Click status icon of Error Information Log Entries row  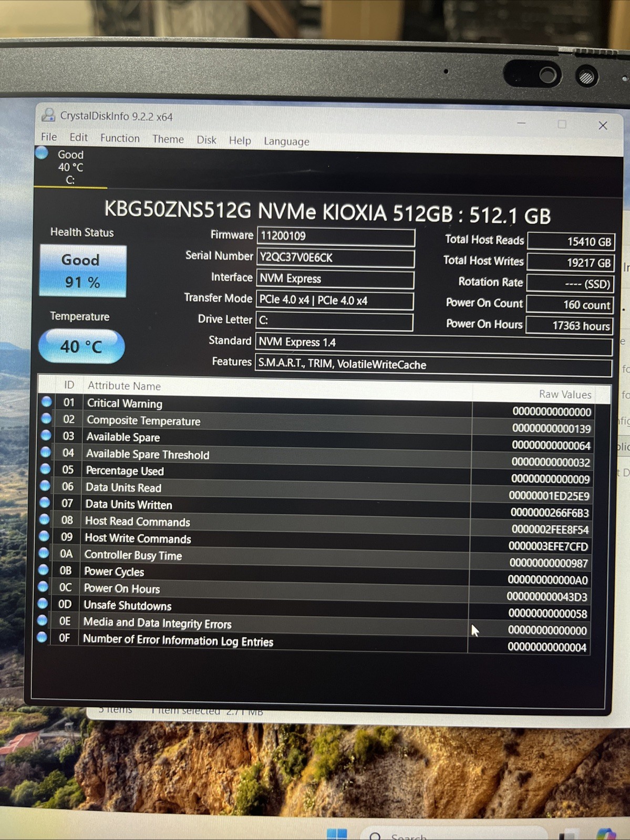coord(42,637)
